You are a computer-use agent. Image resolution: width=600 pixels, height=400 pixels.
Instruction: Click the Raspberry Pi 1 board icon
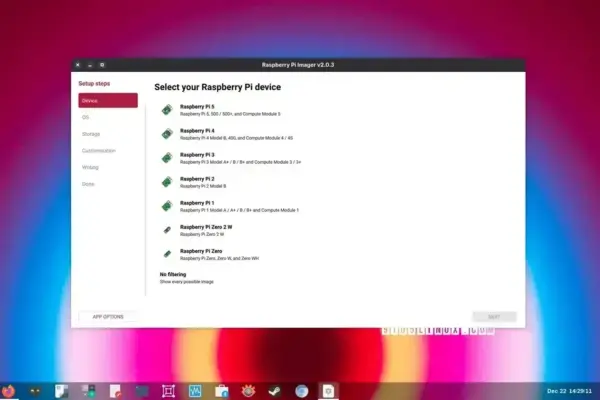click(167, 206)
